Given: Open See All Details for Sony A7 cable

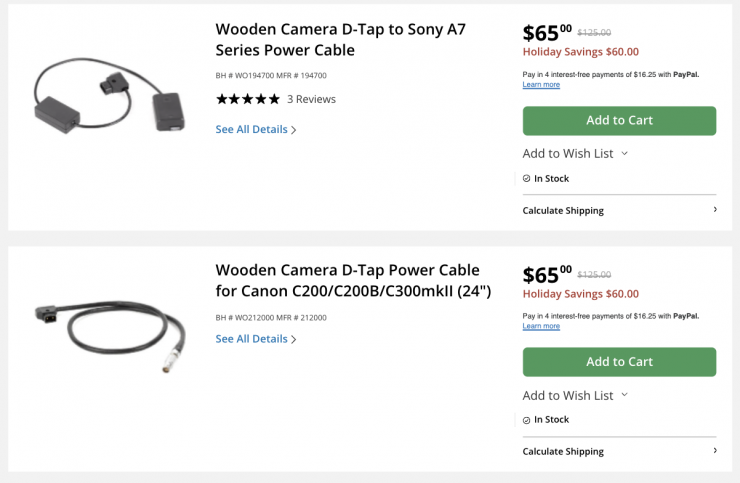Looking at the screenshot, I should click(x=251, y=129).
